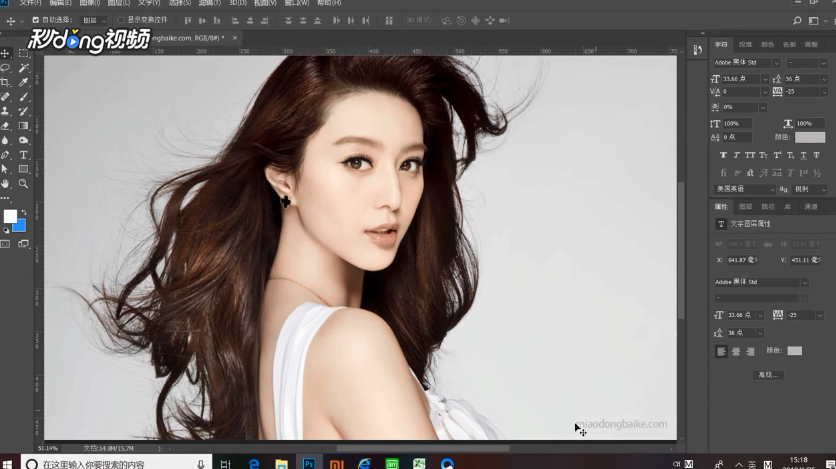Select the Zoom tool

pyautogui.click(x=23, y=183)
